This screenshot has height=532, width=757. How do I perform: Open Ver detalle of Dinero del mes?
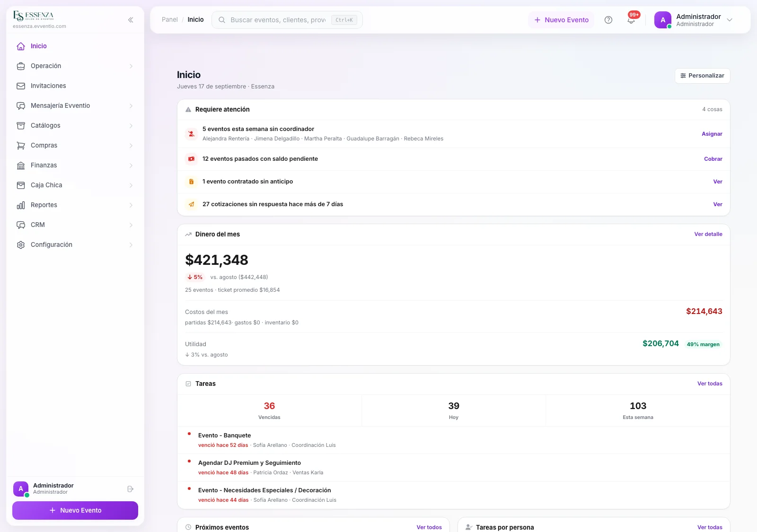pyautogui.click(x=708, y=234)
